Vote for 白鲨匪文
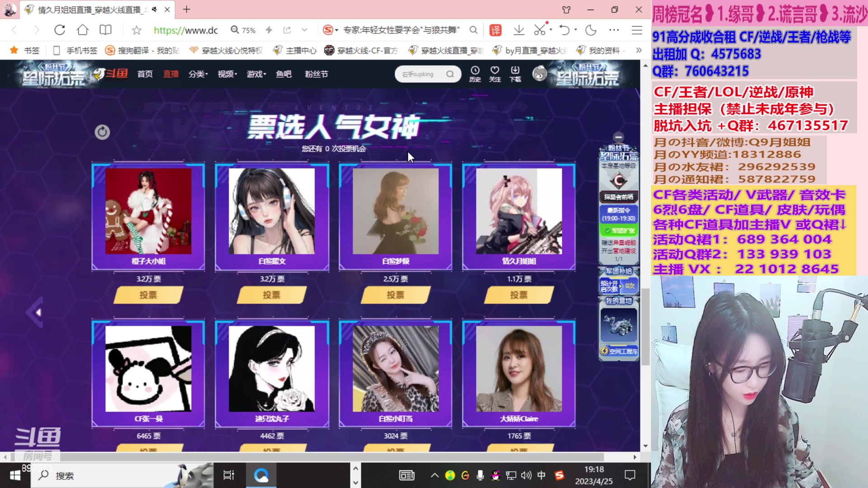868x488 pixels. tap(272, 295)
